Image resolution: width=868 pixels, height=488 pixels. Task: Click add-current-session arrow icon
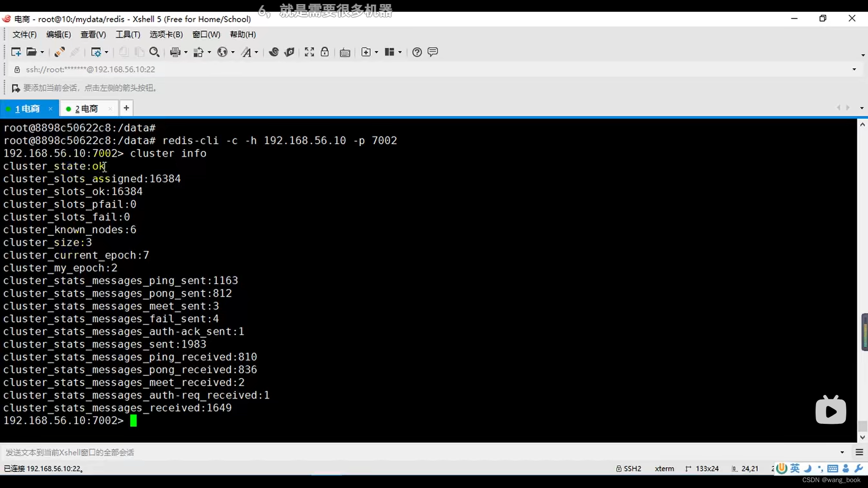tap(16, 88)
